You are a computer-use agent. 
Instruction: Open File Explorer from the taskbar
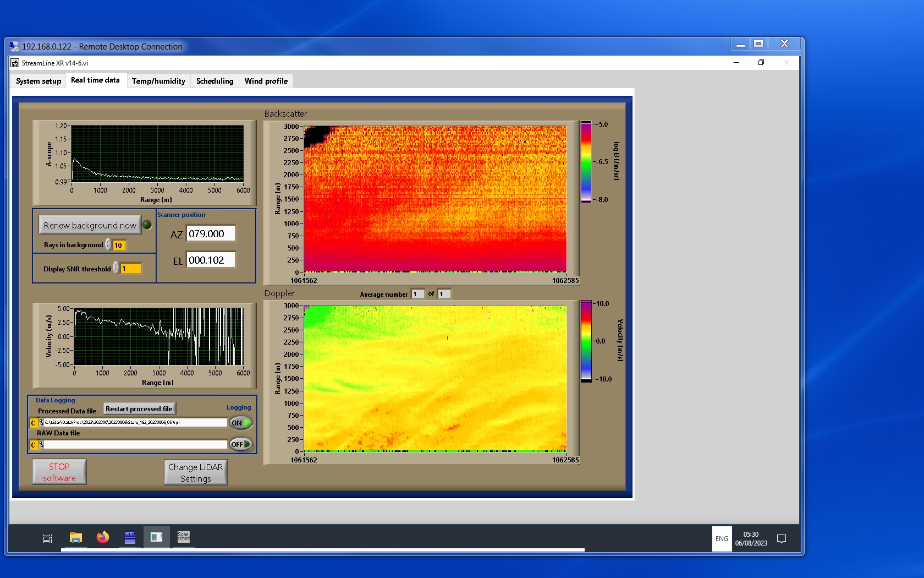(75, 538)
